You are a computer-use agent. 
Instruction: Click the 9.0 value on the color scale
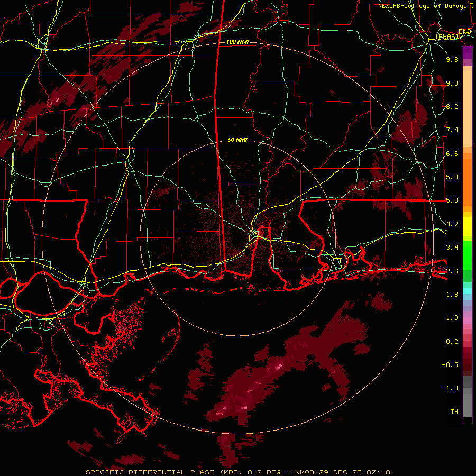coord(452,83)
